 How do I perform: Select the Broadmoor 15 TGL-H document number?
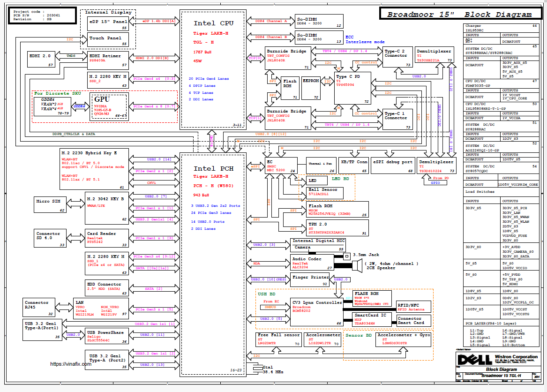tap(502, 376)
